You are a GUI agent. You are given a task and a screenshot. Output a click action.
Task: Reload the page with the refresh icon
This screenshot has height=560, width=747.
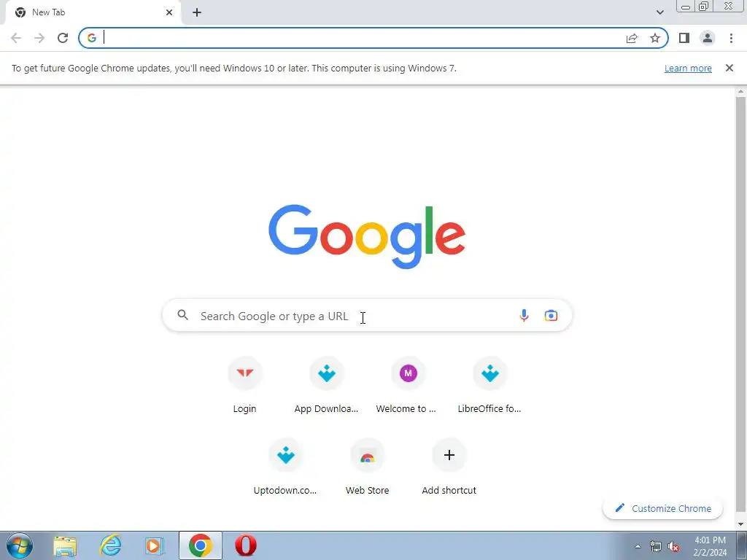pos(63,38)
